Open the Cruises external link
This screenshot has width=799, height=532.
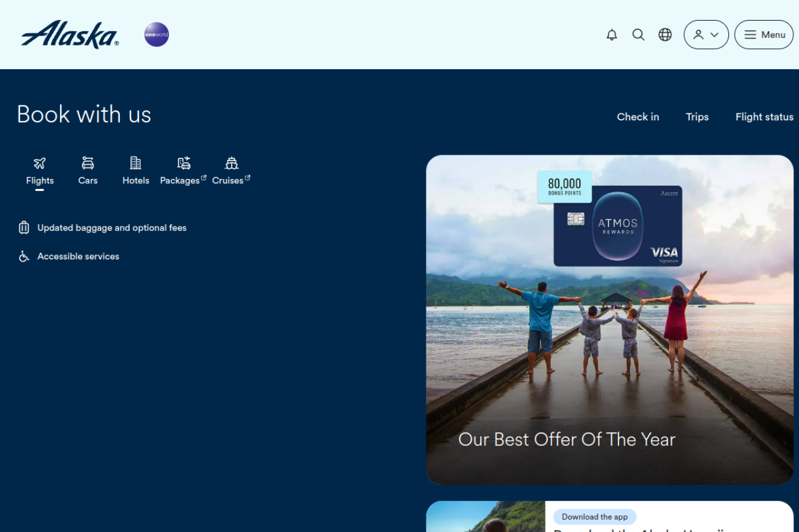(x=231, y=172)
